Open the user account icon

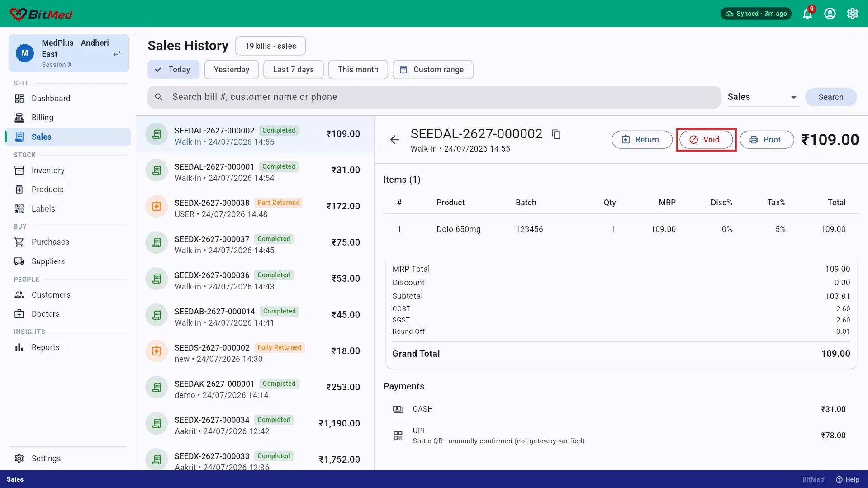point(830,14)
